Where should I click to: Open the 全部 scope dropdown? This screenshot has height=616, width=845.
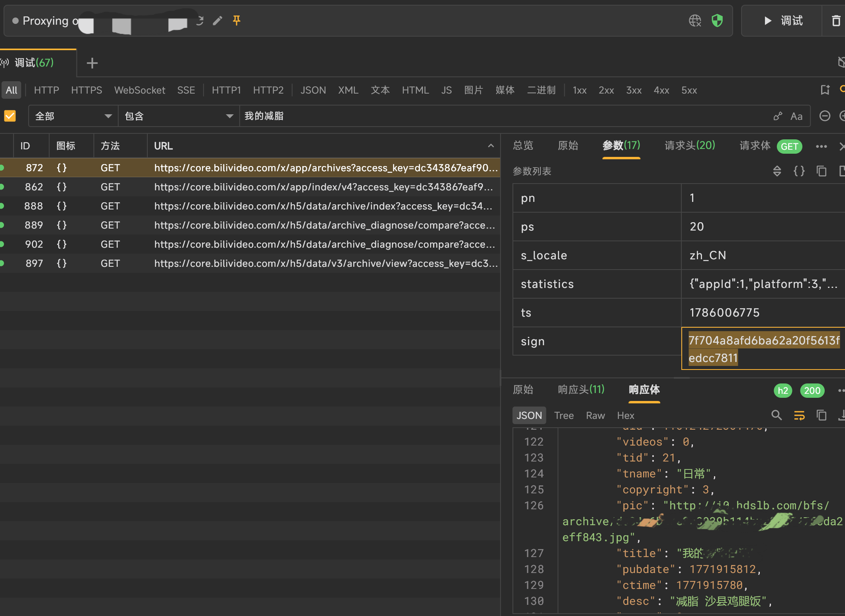tap(73, 116)
